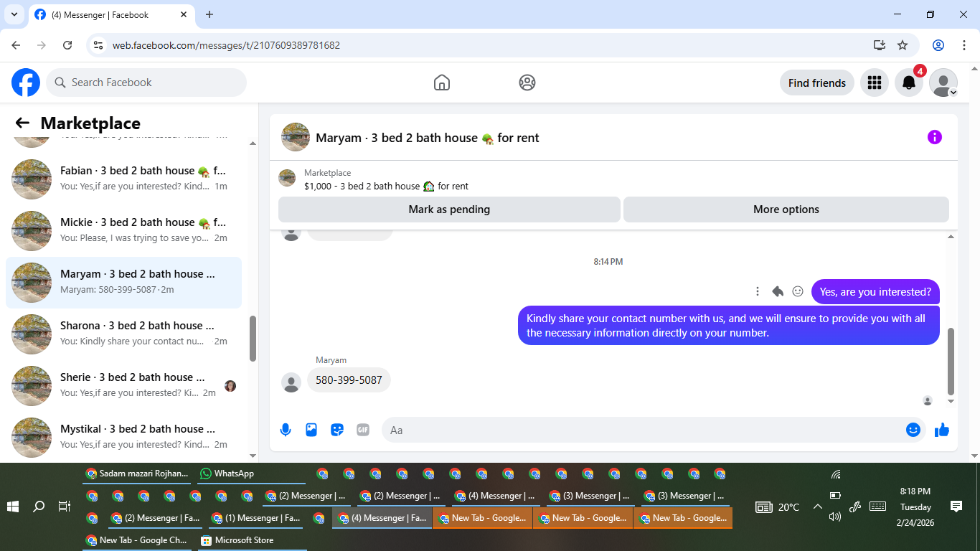Click the voice clip microphone icon
Screen dimensions: 980x551
(x=286, y=430)
